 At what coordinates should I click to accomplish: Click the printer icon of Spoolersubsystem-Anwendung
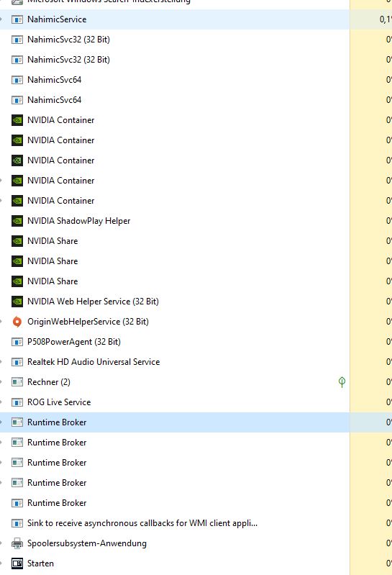(x=17, y=543)
